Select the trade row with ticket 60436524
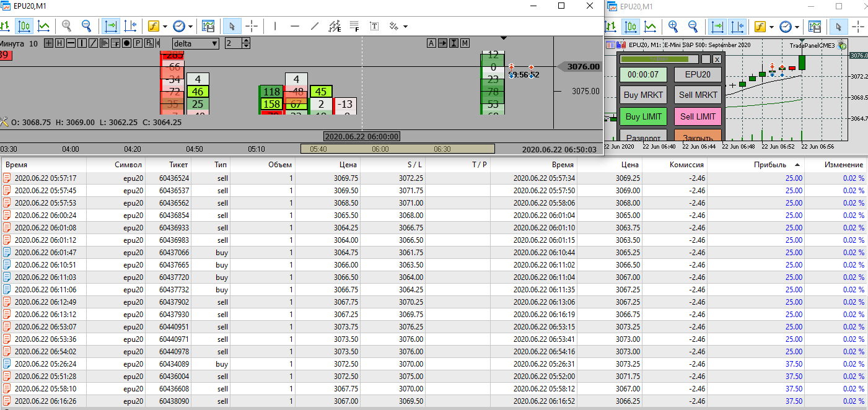 (x=434, y=178)
